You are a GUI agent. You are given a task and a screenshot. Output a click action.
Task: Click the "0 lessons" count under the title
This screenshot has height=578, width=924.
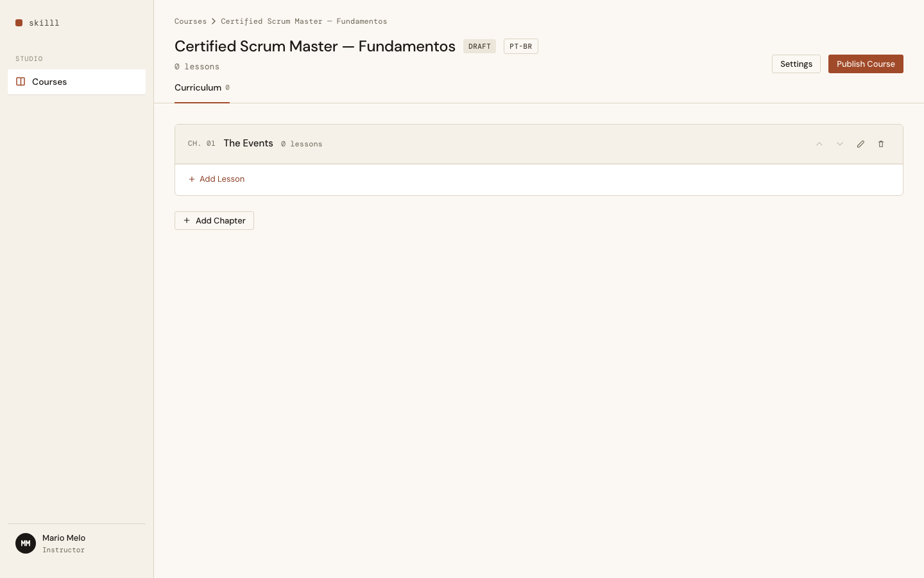click(x=197, y=67)
